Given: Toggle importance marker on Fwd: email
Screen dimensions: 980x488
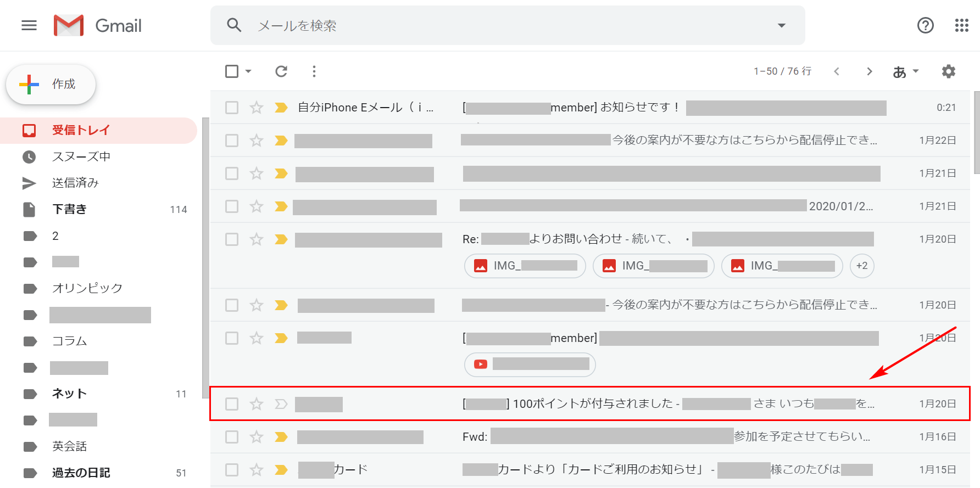Looking at the screenshot, I should point(281,437).
